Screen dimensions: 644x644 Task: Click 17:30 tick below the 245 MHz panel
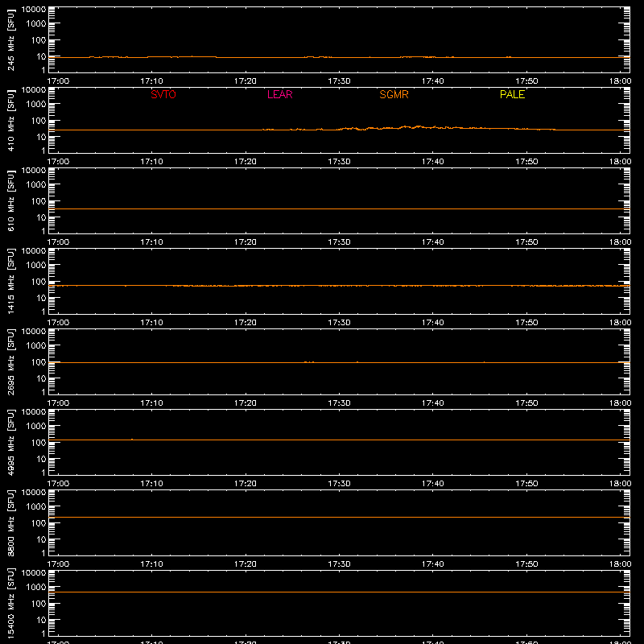point(339,81)
